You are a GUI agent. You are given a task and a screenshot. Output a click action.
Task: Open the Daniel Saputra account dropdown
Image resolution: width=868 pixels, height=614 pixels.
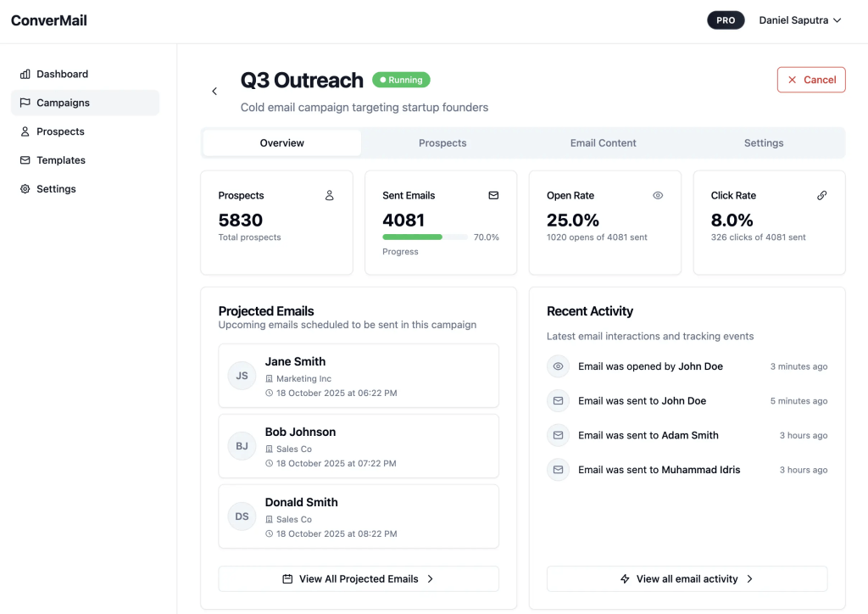tap(799, 20)
